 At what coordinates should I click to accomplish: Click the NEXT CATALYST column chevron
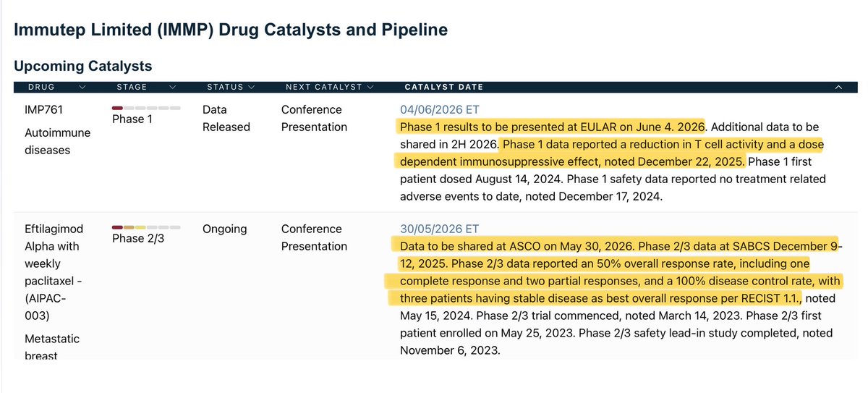point(370,87)
